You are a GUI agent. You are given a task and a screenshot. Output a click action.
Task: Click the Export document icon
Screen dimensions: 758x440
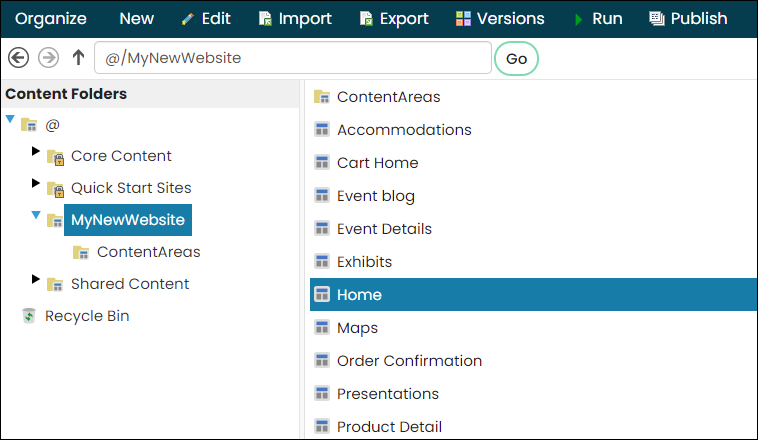point(366,18)
